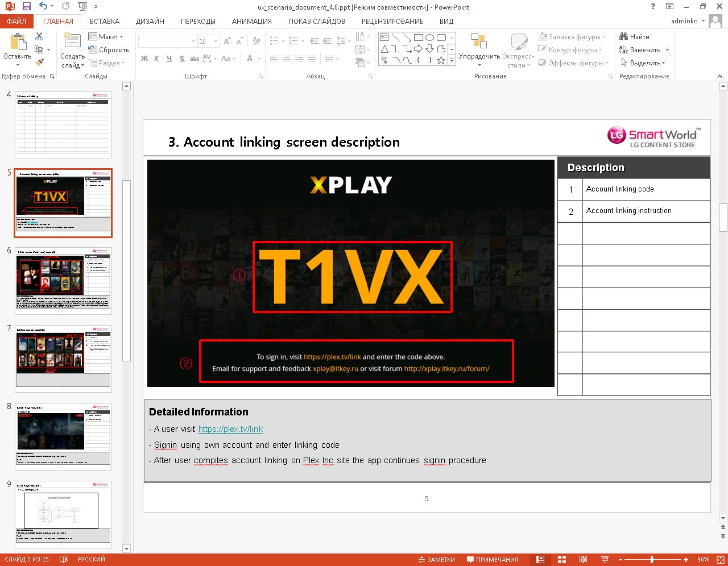Click the Paste (Вставить) clipboard icon

[x=18, y=43]
